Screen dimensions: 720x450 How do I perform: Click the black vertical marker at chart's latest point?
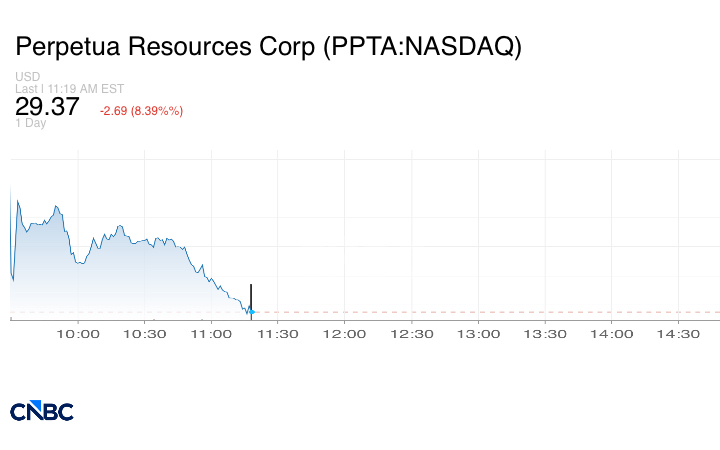tap(251, 297)
